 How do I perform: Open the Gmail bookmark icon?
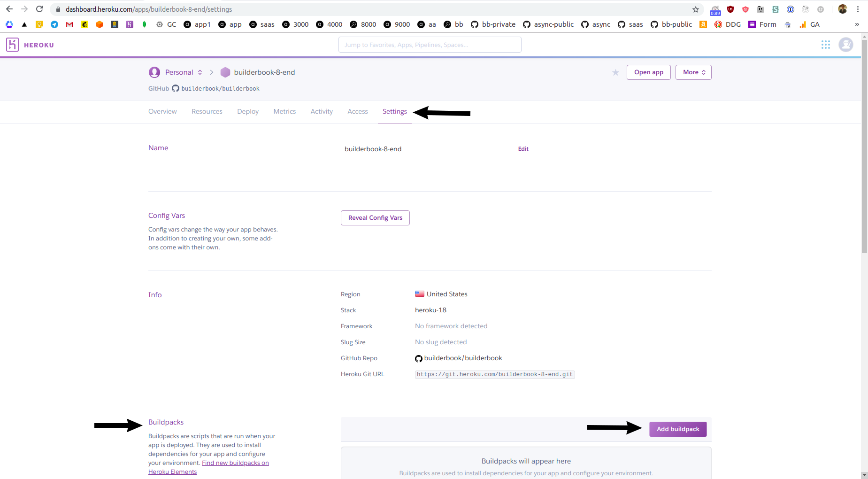pos(69,24)
